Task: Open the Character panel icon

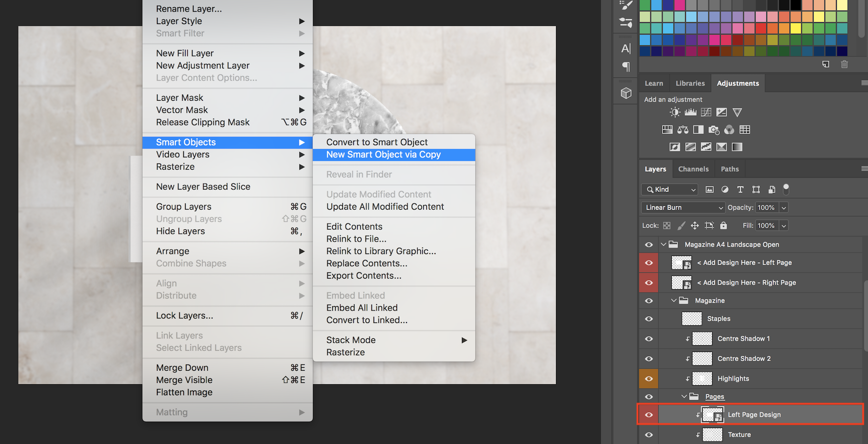Action: click(626, 48)
